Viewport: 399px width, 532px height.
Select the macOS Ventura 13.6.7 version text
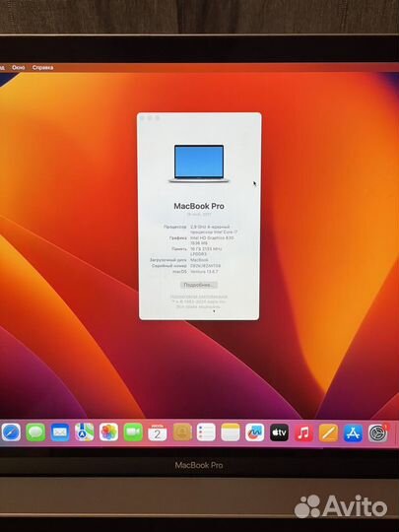(204, 272)
